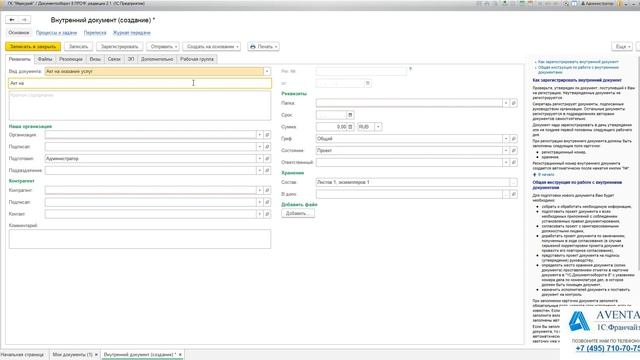Open record icon for Контрагент field
Image resolution: width=640 pixels, height=360 pixels.
pyautogui.click(x=267, y=190)
